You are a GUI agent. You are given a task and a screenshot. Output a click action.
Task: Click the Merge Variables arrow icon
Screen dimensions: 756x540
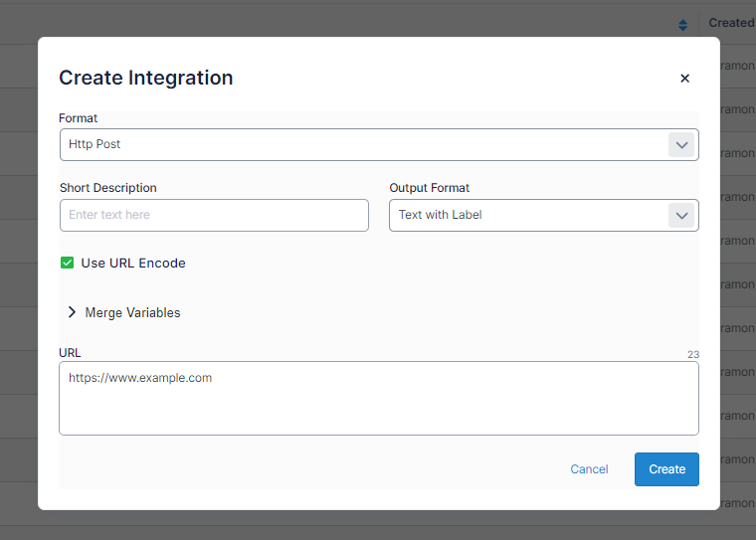click(x=72, y=312)
